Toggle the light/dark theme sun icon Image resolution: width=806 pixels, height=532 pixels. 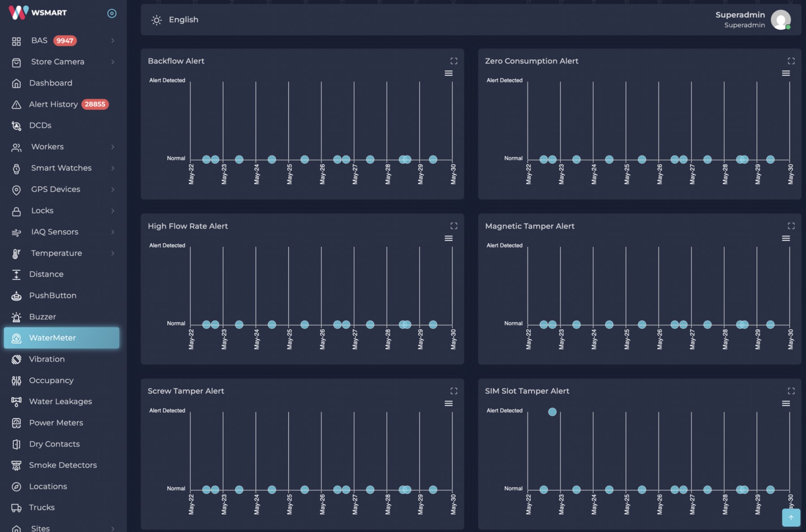(x=156, y=20)
